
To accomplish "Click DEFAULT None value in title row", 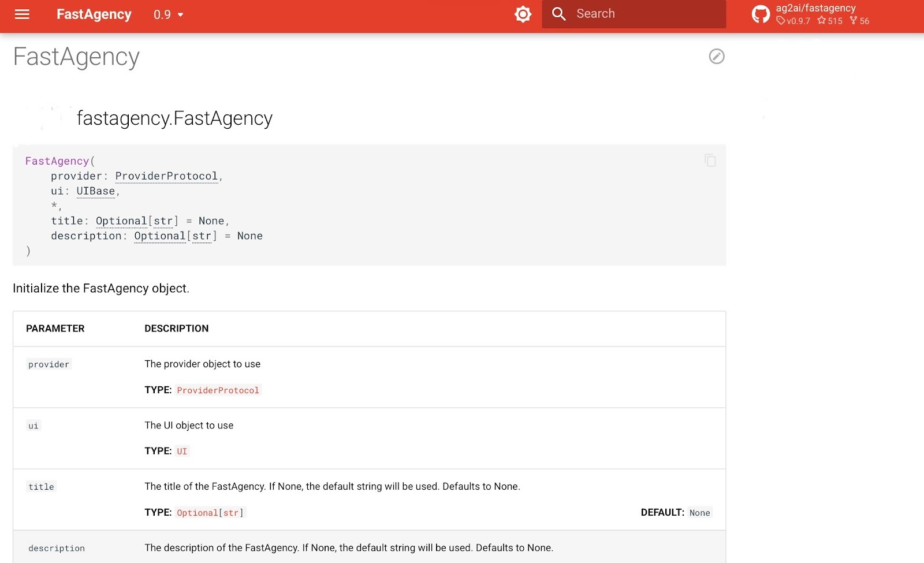I will (x=700, y=513).
